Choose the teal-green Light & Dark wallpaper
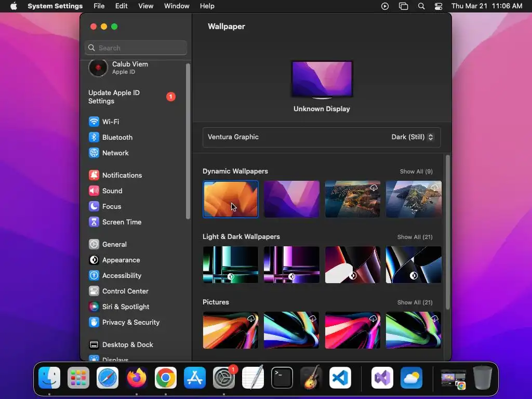 230,264
